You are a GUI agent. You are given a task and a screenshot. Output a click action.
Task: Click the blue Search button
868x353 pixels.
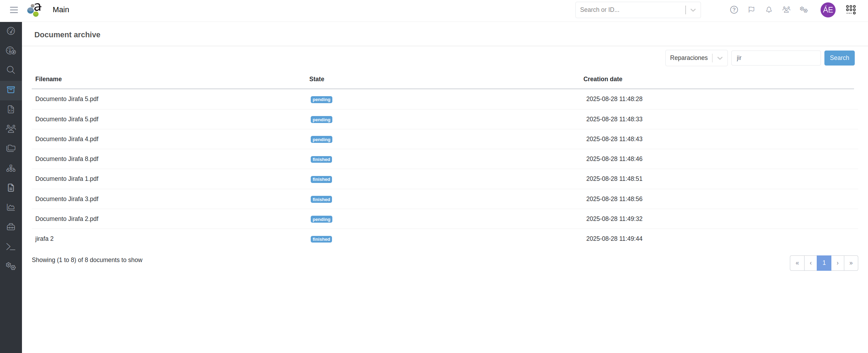coord(839,58)
